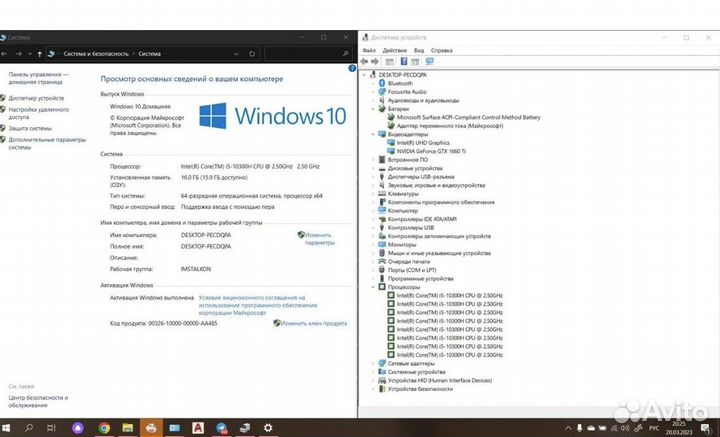The image size is (720, 437).
Task: Click the Изменить ключ продукта link
Action: pyautogui.click(x=314, y=323)
